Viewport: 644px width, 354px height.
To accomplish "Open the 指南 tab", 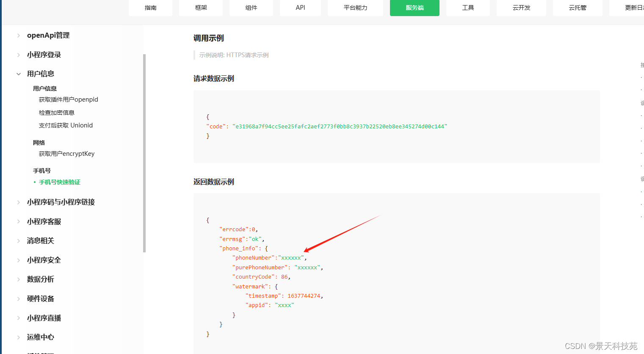I will point(150,8).
